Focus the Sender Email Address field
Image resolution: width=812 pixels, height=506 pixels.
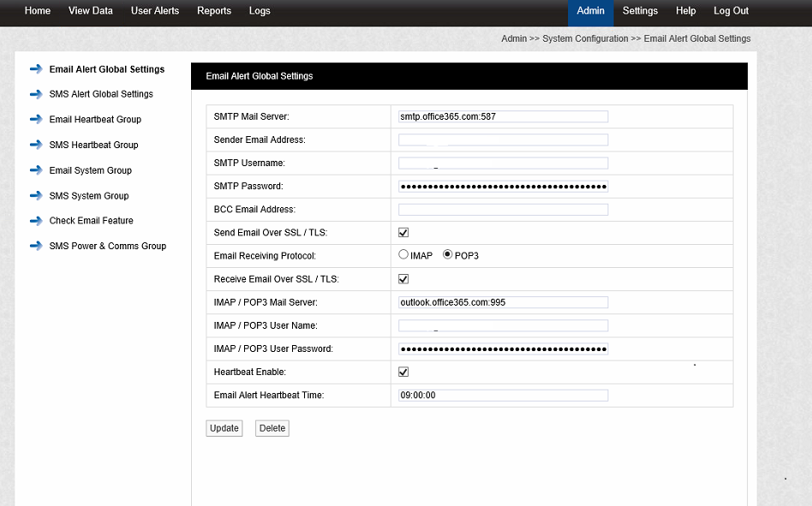503,140
